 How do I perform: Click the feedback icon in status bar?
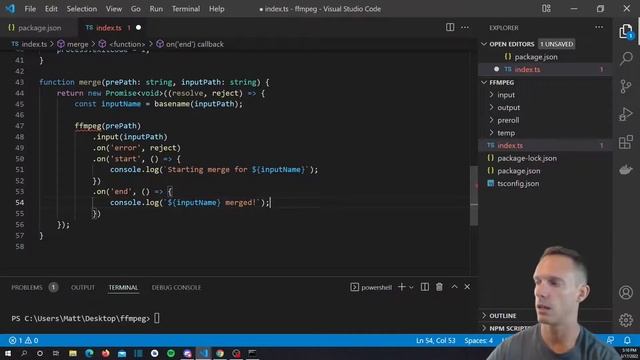coord(610,340)
